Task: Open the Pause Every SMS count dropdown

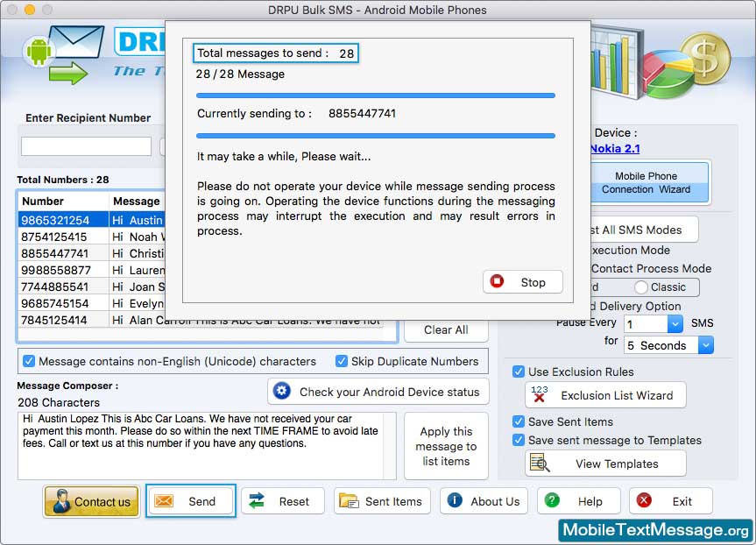Action: pyautogui.click(x=675, y=323)
